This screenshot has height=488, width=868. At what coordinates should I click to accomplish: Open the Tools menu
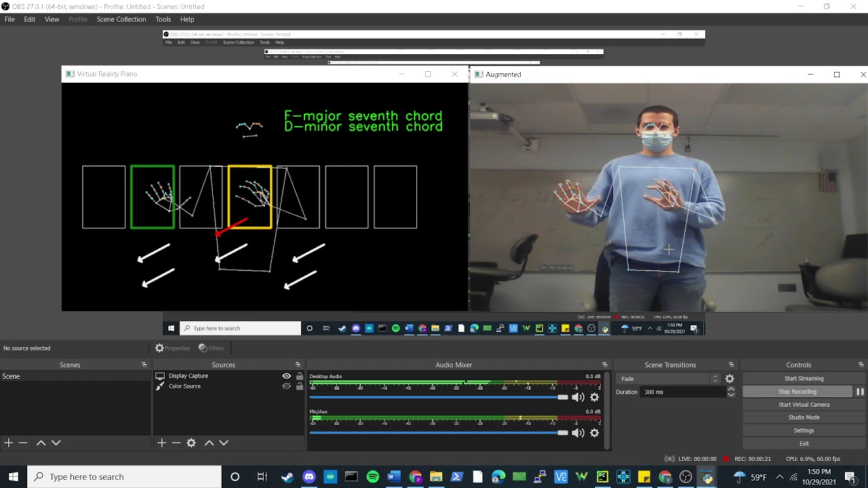point(163,19)
